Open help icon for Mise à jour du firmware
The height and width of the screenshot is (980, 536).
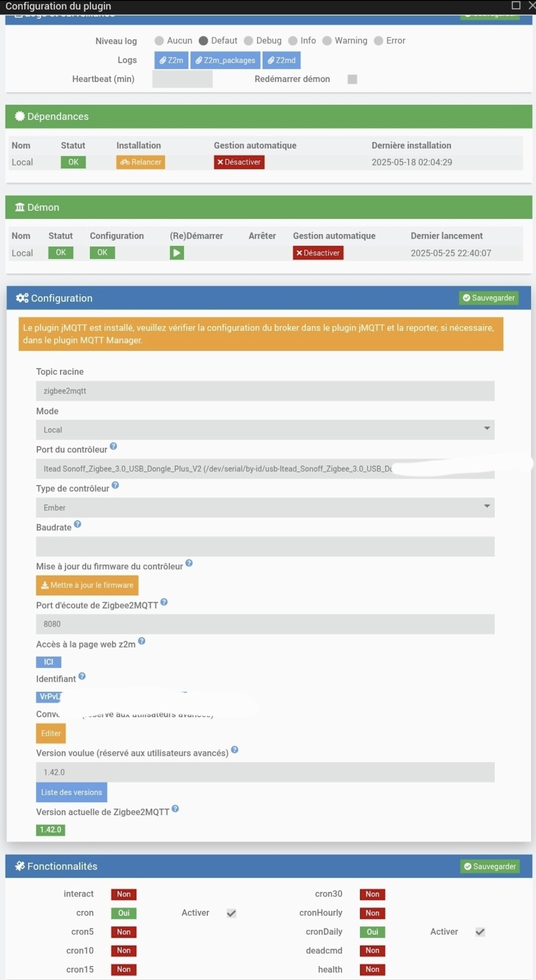coord(189,563)
